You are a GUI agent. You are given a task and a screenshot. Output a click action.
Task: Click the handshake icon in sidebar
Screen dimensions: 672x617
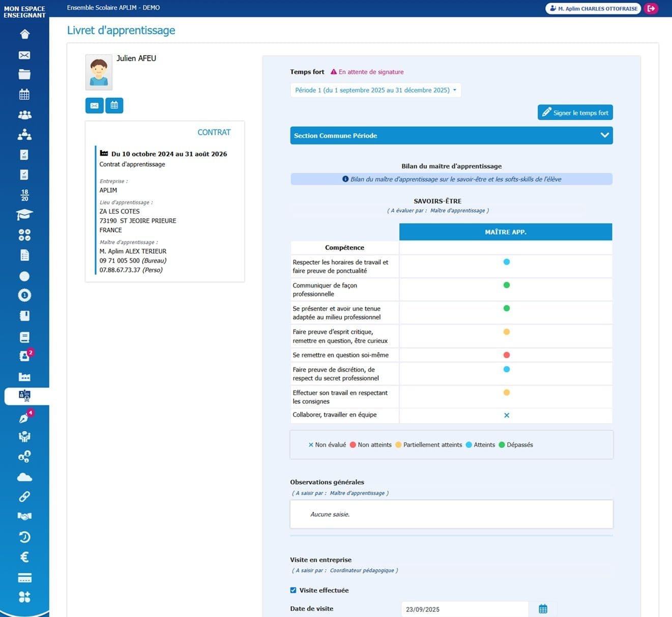tap(24, 516)
